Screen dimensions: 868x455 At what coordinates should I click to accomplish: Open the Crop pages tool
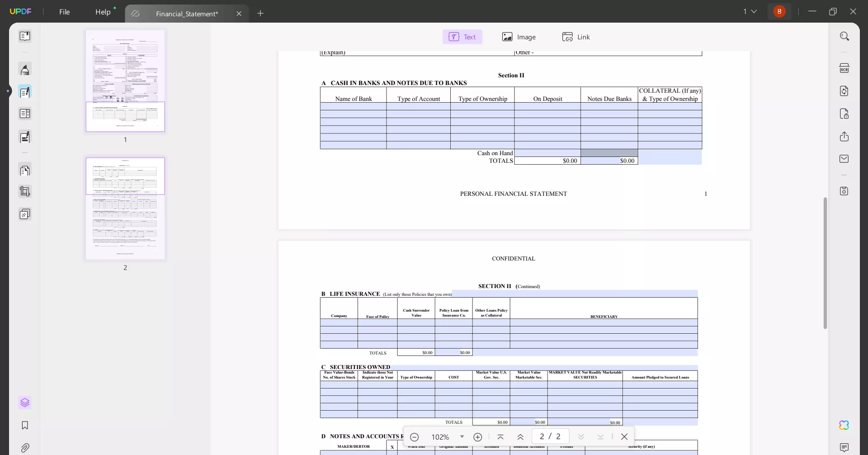click(25, 191)
